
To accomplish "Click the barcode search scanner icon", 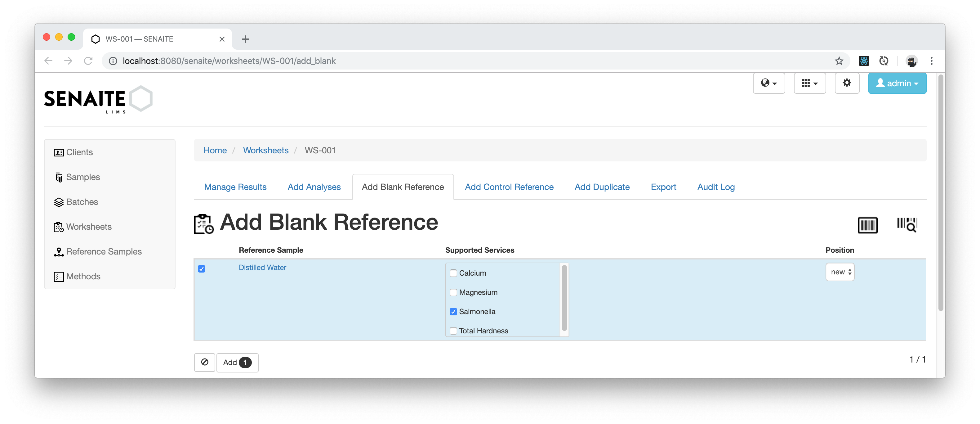I will 907,224.
